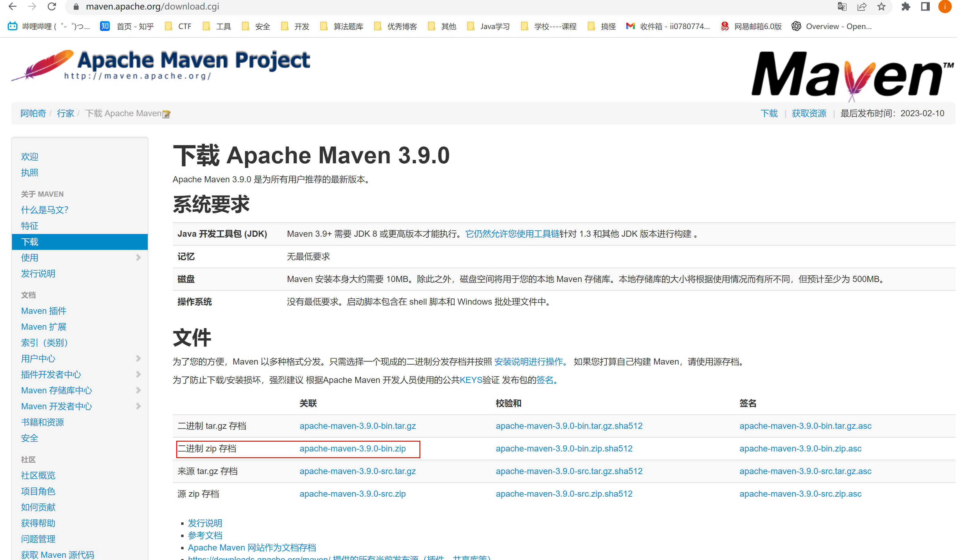The image size is (957, 560).
Task: Expand the Maven 开发者中心 submenu arrow
Action: click(x=138, y=406)
